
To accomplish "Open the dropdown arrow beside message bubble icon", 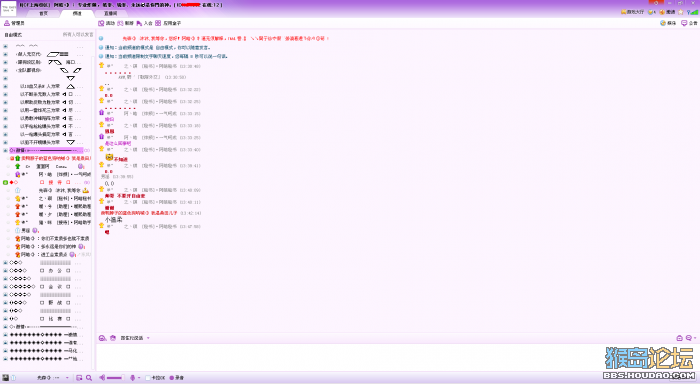I will coord(695,338).
